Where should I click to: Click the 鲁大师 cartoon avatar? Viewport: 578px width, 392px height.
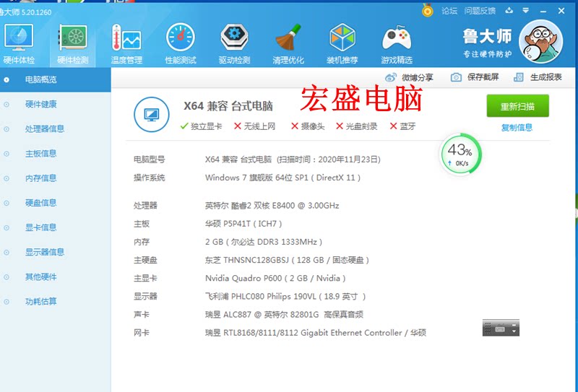tap(540, 42)
